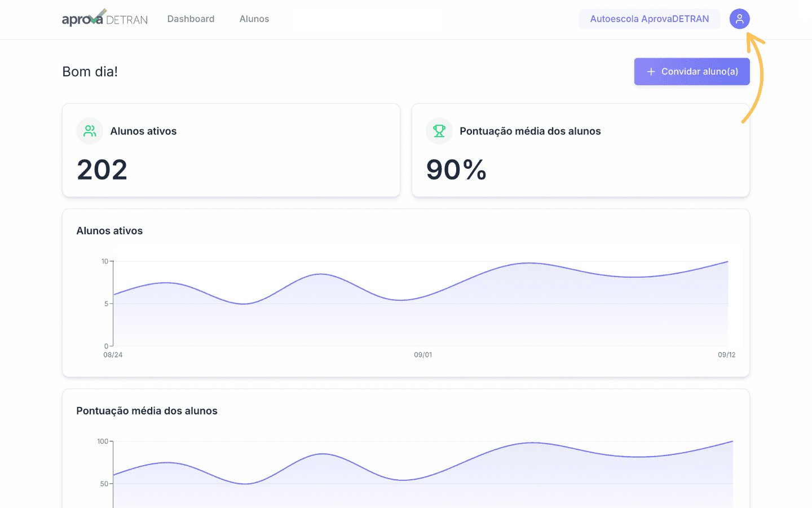Click the Convidar aluno(a) button
Viewport: 812px width, 508px height.
click(692, 72)
